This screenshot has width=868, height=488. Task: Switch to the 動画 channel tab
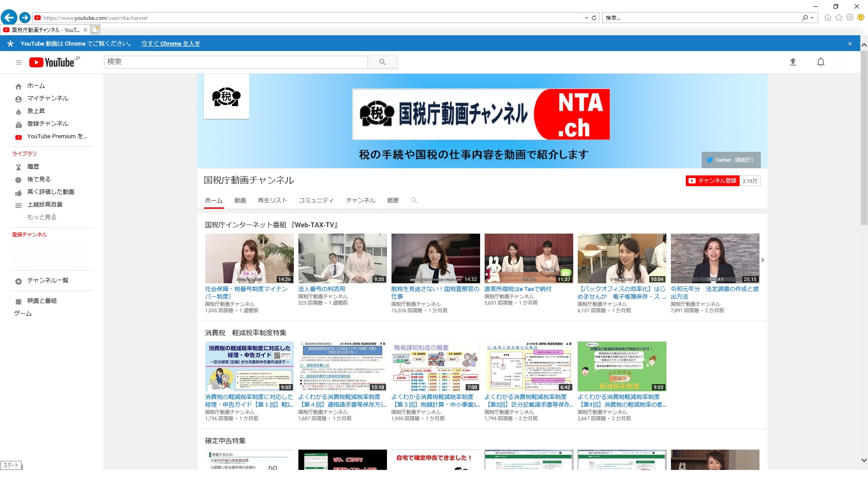240,201
